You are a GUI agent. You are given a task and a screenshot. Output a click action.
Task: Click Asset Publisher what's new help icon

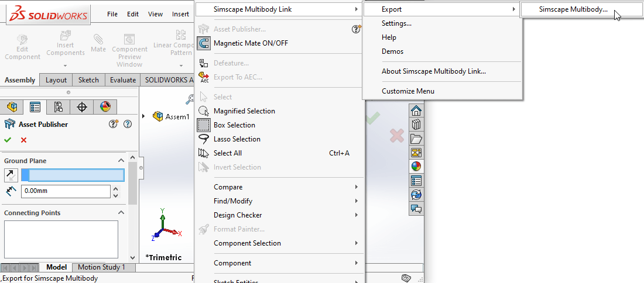click(114, 124)
